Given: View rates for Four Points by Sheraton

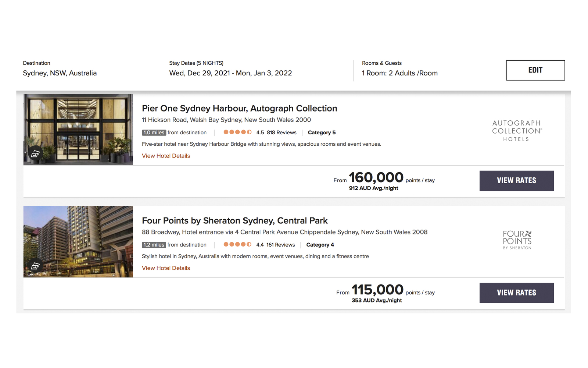Looking at the screenshot, I should point(516,293).
